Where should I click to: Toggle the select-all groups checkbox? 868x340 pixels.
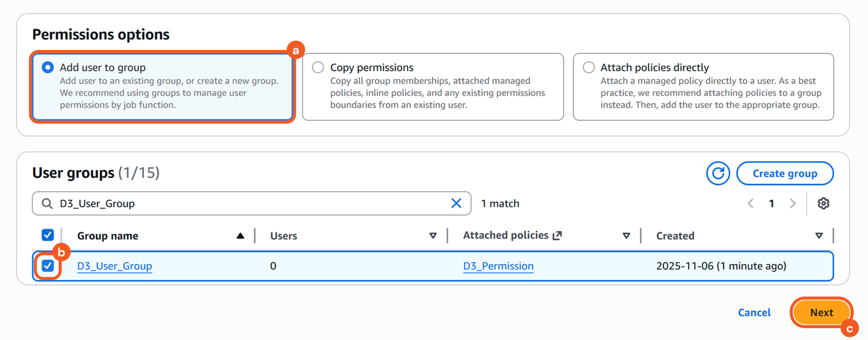(x=48, y=235)
